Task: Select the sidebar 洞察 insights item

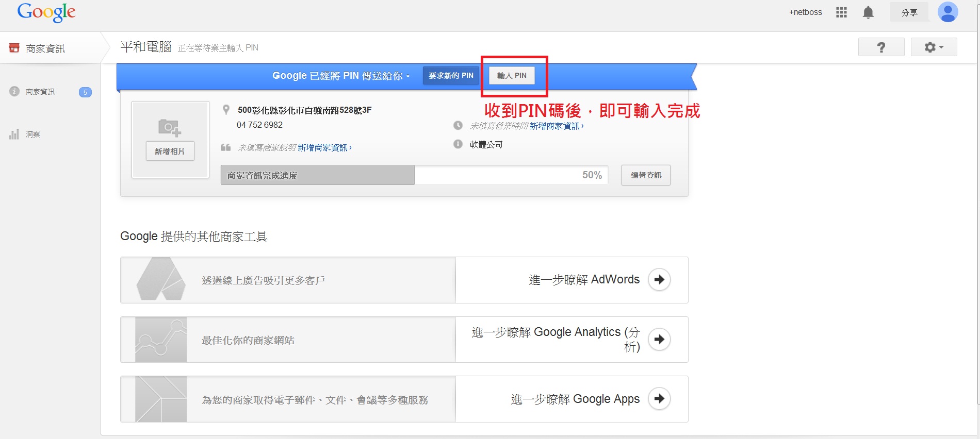Action: click(x=33, y=134)
